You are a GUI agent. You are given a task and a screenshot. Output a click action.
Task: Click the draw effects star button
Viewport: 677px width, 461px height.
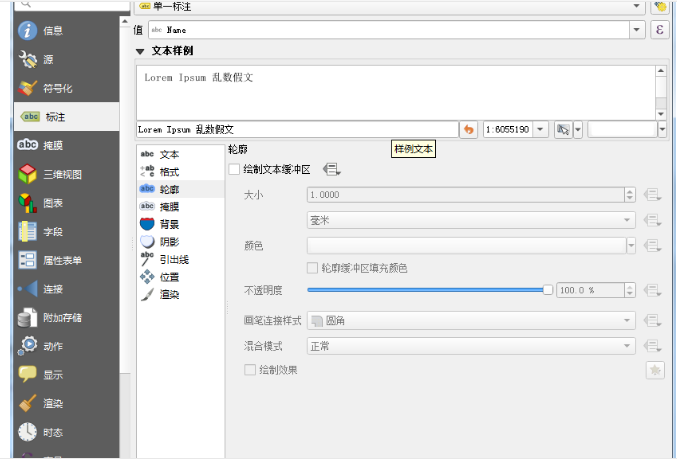[x=655, y=370]
